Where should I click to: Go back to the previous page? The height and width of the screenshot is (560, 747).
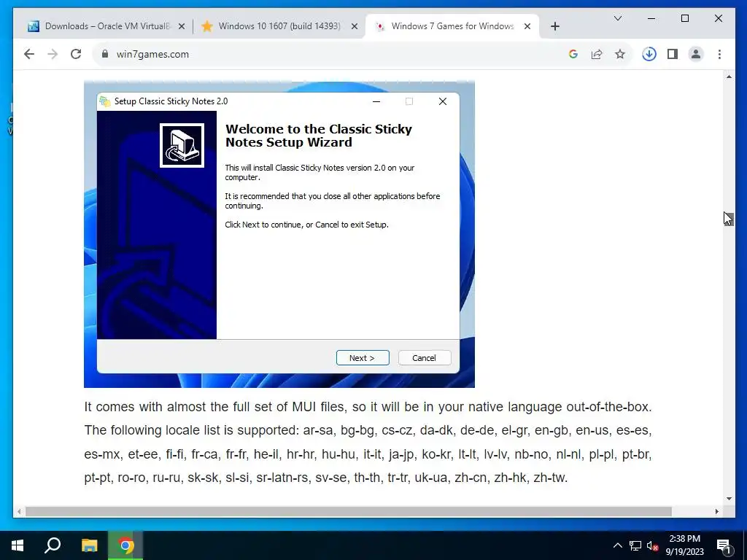coord(29,54)
